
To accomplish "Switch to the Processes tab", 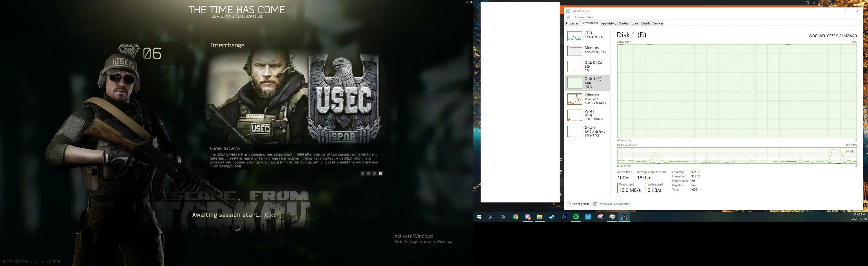I will [x=572, y=23].
